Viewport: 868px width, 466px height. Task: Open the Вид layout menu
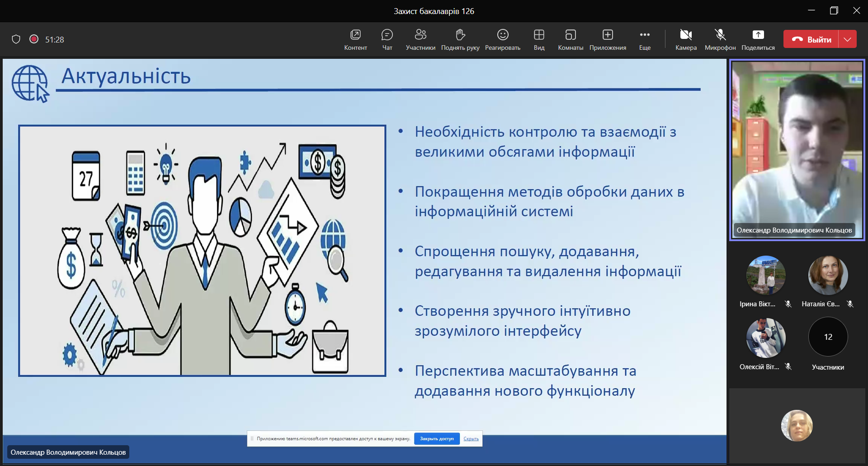click(539, 39)
